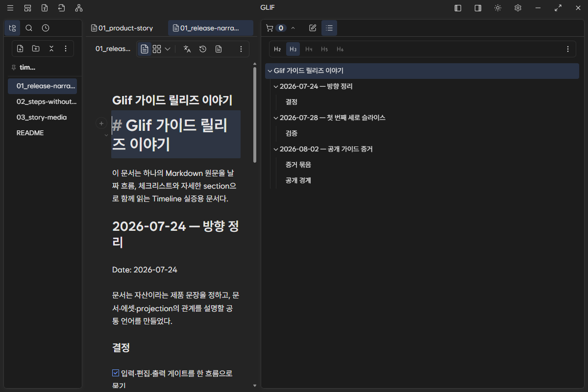Toggle the H6 heading level filter
The width and height of the screenshot is (588, 392).
[x=340, y=49]
